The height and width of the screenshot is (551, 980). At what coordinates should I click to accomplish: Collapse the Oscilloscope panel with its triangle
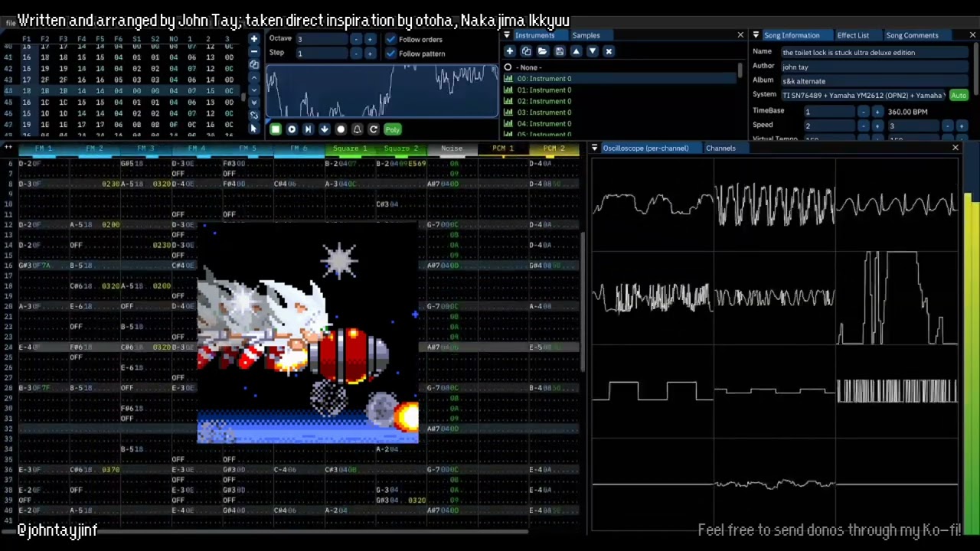click(594, 148)
